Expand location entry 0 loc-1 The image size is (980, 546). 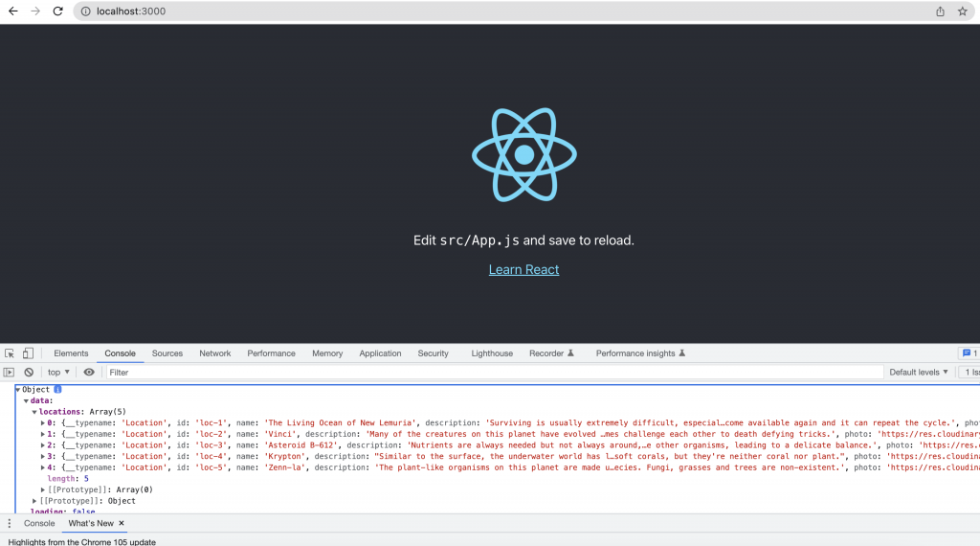pos(43,423)
